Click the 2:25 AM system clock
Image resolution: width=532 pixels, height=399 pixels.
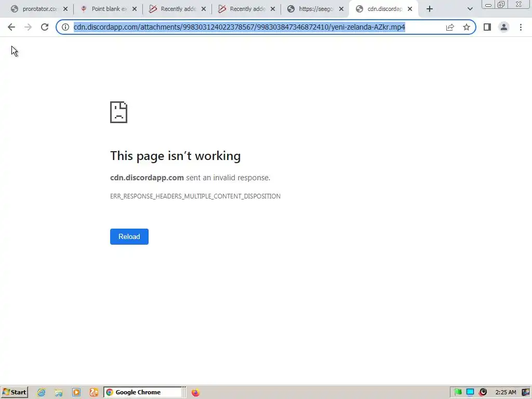506,392
